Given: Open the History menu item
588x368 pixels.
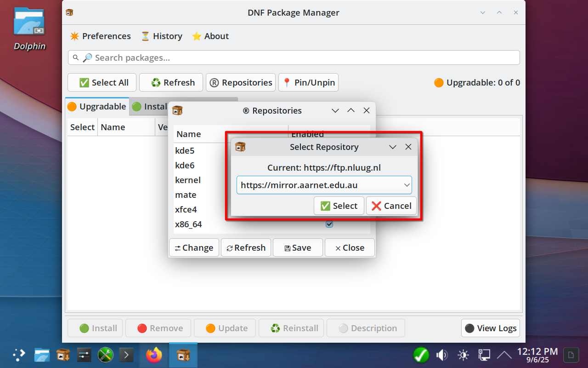Looking at the screenshot, I should pyautogui.click(x=161, y=36).
